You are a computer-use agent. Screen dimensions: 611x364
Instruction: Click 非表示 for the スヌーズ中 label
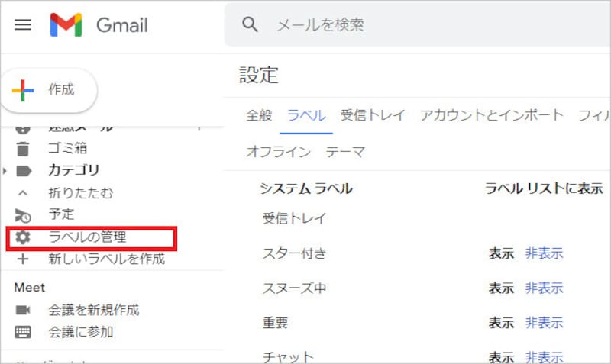pyautogui.click(x=544, y=288)
